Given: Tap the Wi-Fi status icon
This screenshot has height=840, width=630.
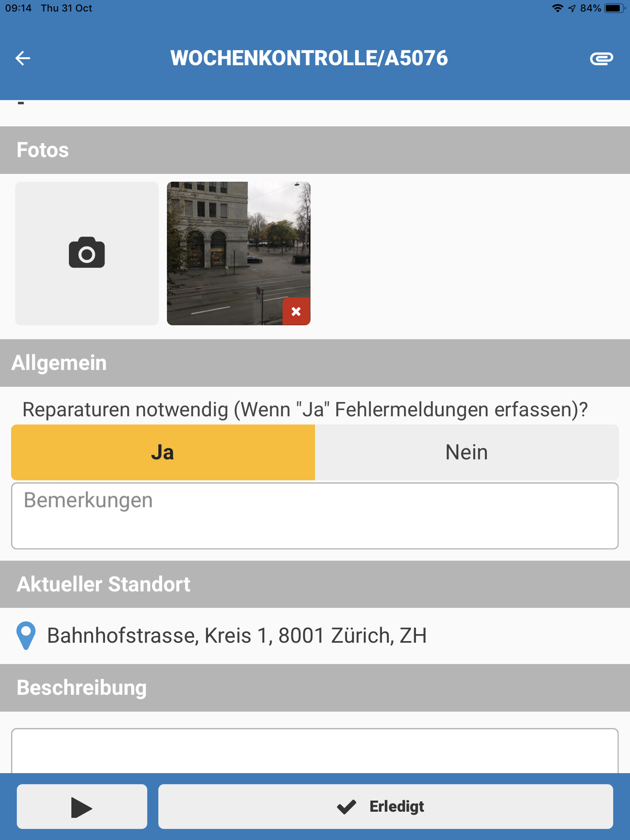Looking at the screenshot, I should tap(557, 8).
